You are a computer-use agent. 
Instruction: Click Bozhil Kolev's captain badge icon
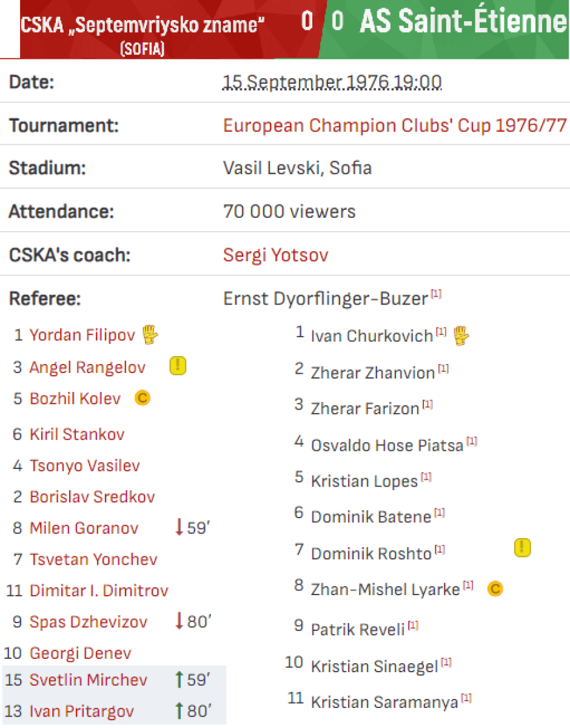(142, 398)
